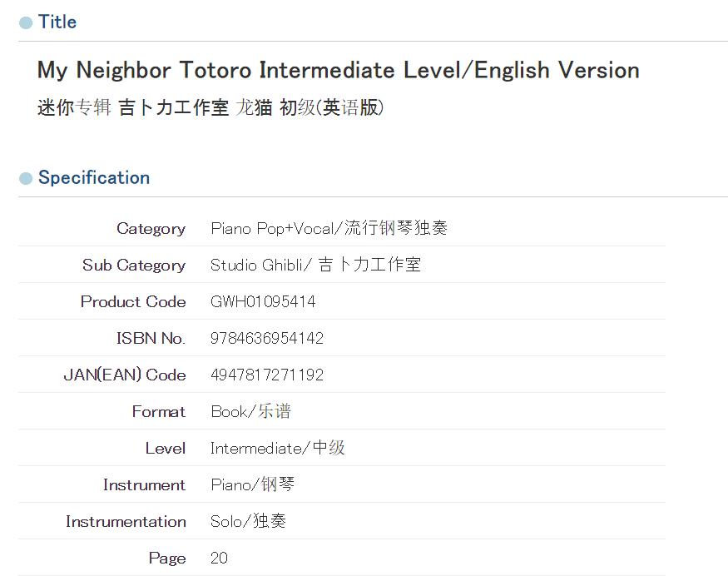
Task: Click the Intermediate level value
Action: (277, 448)
